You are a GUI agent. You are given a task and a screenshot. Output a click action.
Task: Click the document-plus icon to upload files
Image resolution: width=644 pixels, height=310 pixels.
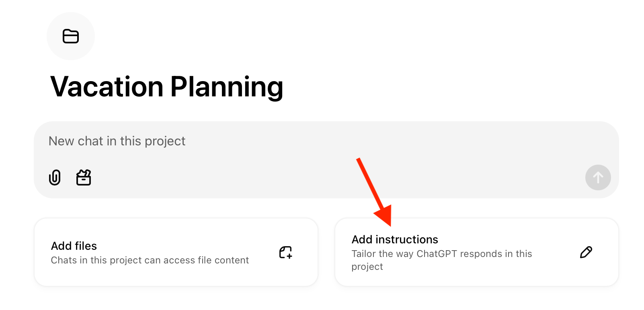point(285,253)
